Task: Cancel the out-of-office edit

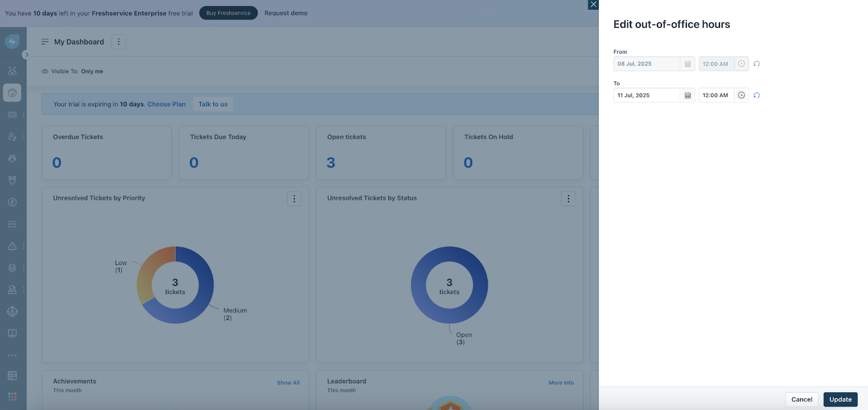Action: tap(801, 399)
